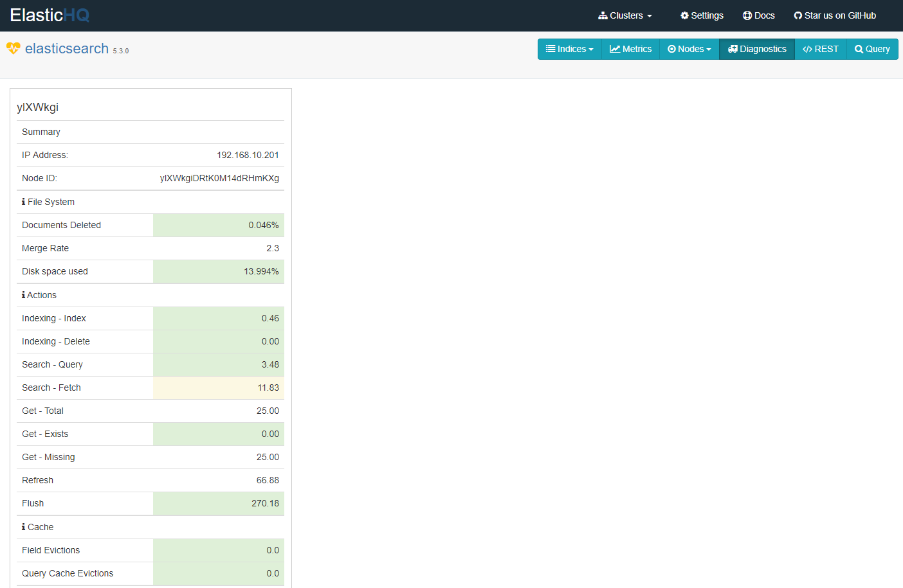This screenshot has width=903, height=588.
Task: Open the REST tab
Action: [821, 49]
